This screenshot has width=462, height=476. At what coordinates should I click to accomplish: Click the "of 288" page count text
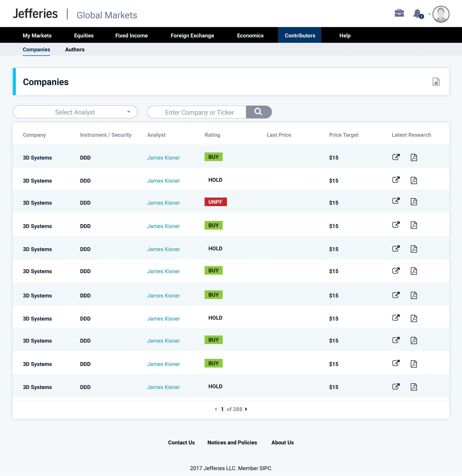[234, 409]
